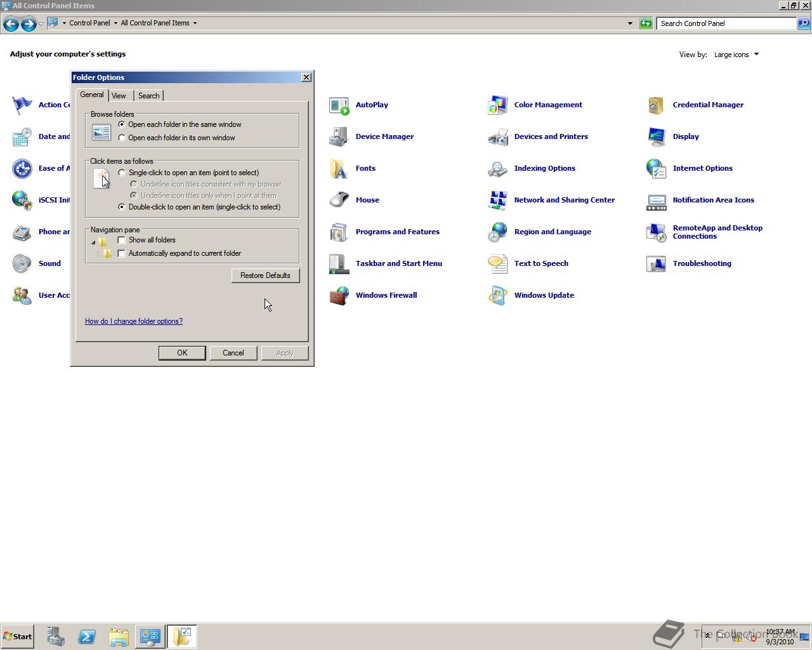Switch to the General tab
Screen dimensions: 812x650
92,95
